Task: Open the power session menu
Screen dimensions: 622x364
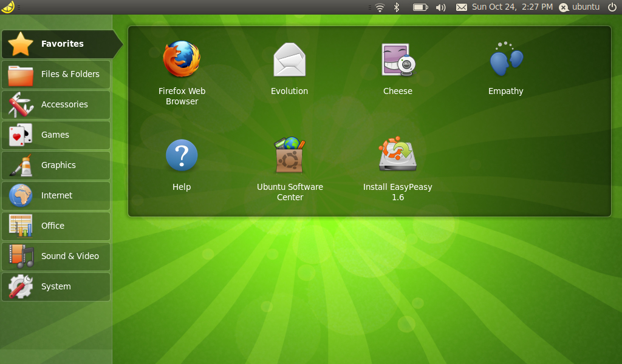Action: [612, 7]
